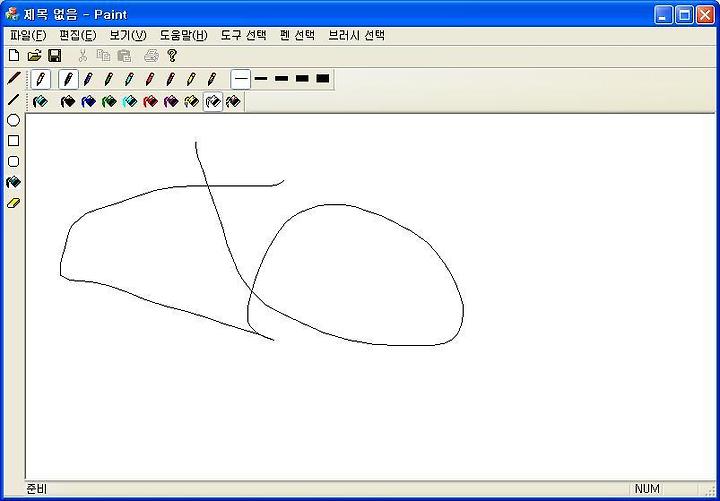Screen dimensions: 720x501
Task: Select the ellipse shape tool
Action: pyautogui.click(x=14, y=120)
